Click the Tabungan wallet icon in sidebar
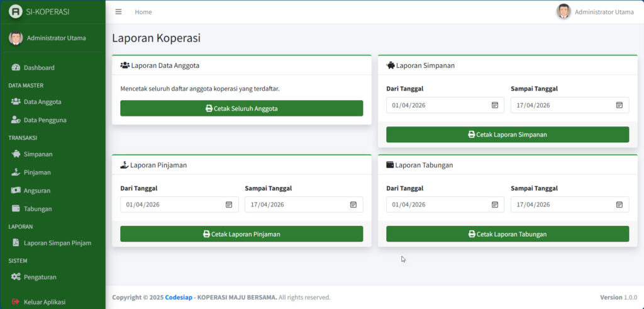Viewport: 644px width, 309px height. (16, 208)
